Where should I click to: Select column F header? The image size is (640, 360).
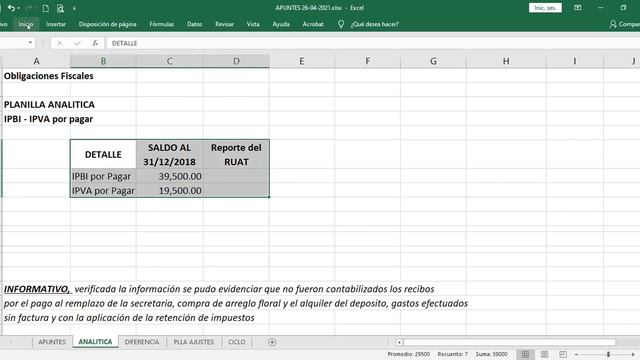[x=368, y=61]
